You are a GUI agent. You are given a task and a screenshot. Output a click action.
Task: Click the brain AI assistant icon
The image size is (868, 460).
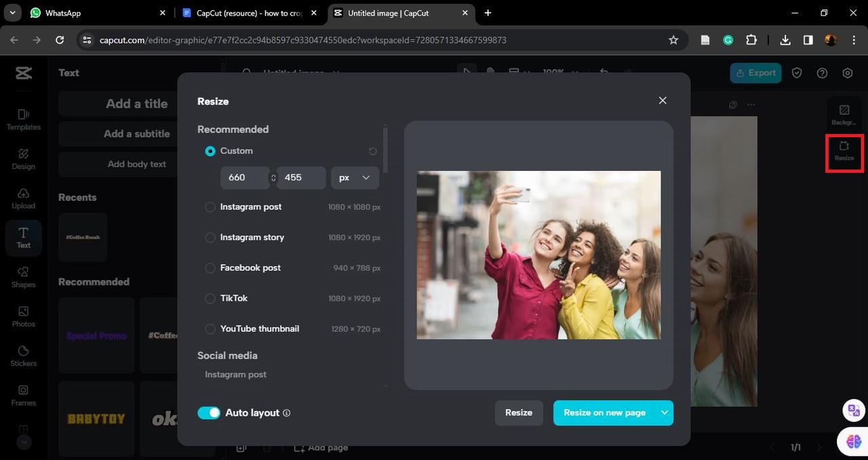854,442
